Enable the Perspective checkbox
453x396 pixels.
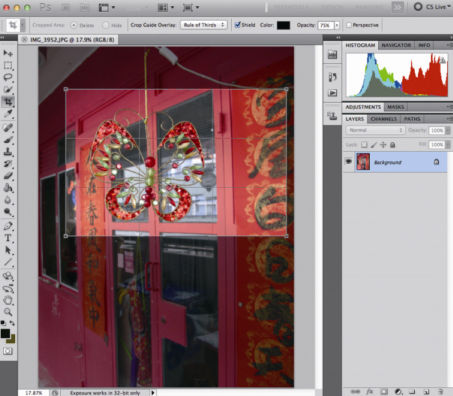pos(349,25)
